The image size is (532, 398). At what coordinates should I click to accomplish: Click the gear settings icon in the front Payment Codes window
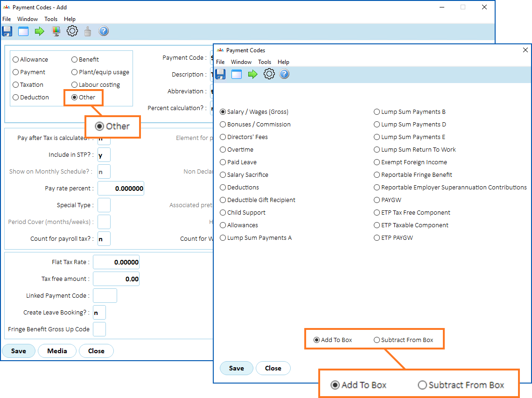[269, 74]
